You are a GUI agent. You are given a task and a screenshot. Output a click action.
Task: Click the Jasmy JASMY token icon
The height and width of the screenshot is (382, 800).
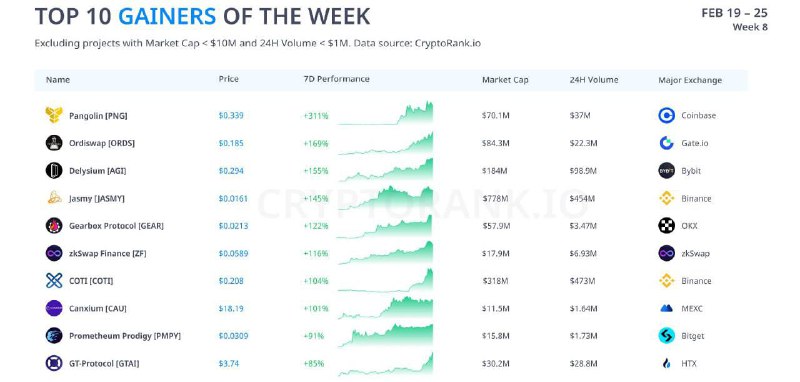click(54, 198)
